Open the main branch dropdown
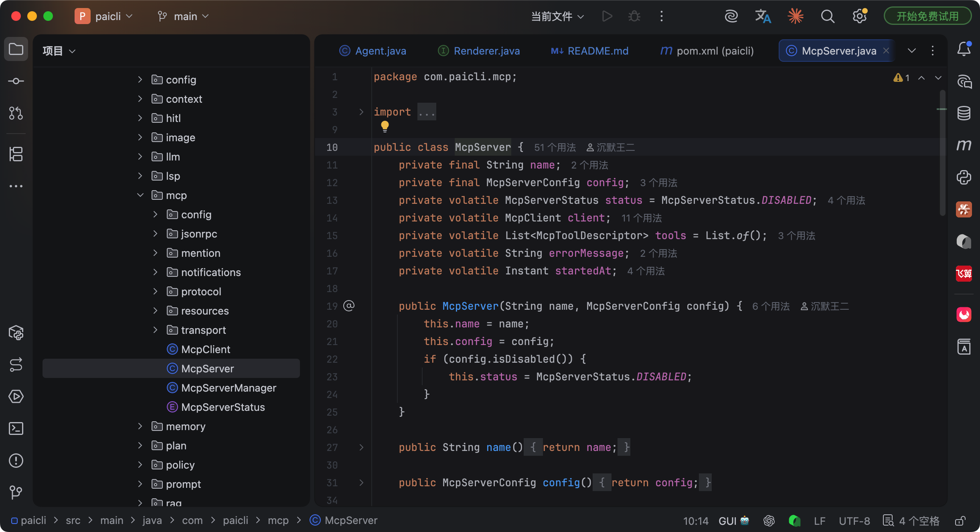This screenshot has height=532, width=980. (x=183, y=16)
